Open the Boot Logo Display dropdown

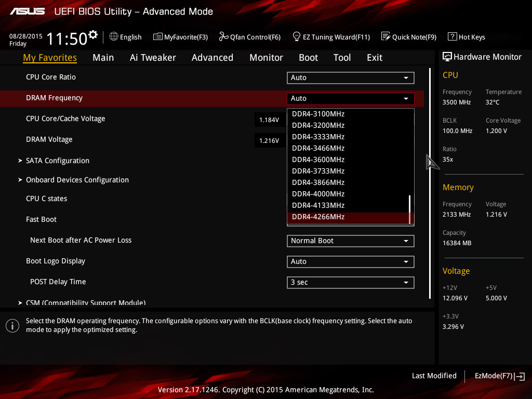pyautogui.click(x=351, y=262)
